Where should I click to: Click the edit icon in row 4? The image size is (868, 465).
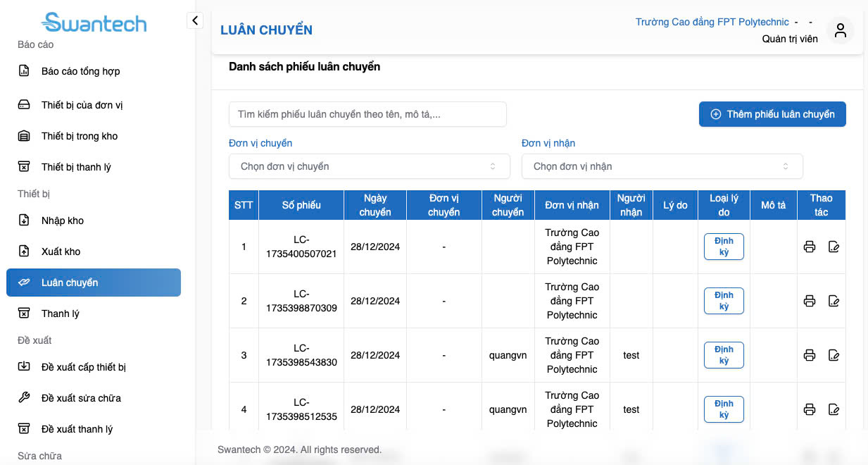(x=834, y=409)
